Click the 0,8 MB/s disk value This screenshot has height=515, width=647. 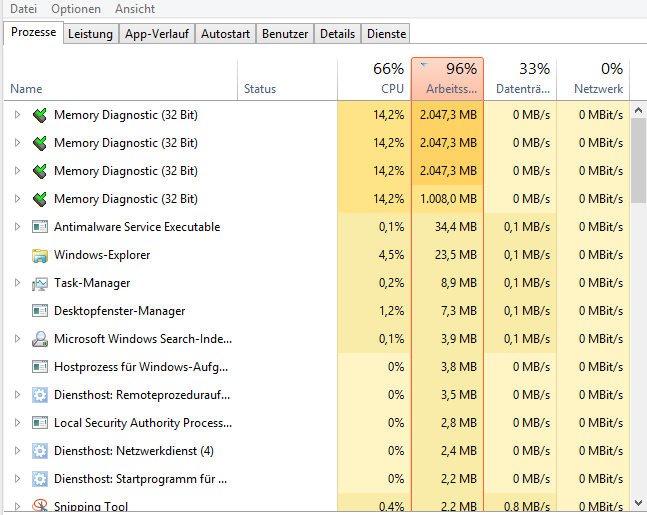pos(527,506)
